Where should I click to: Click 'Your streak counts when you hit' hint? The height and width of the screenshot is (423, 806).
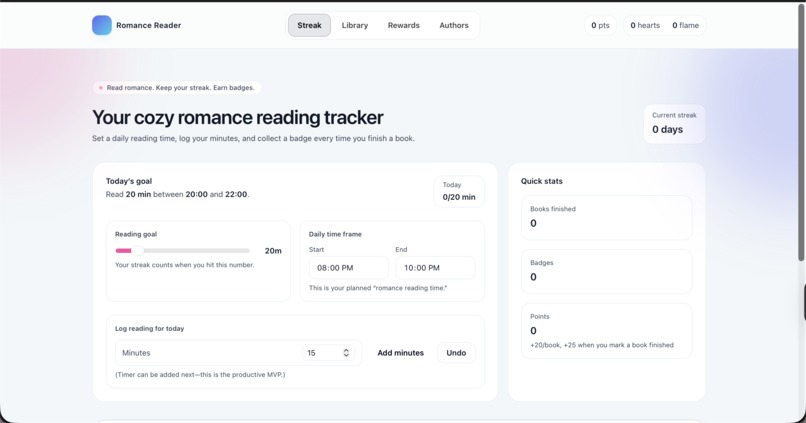pyautogui.click(x=185, y=265)
